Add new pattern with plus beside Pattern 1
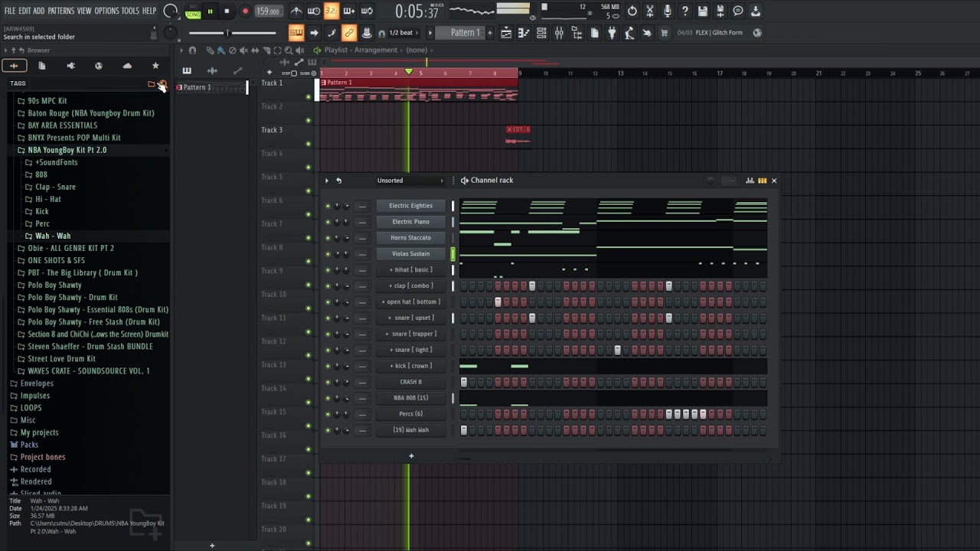 pos(488,33)
